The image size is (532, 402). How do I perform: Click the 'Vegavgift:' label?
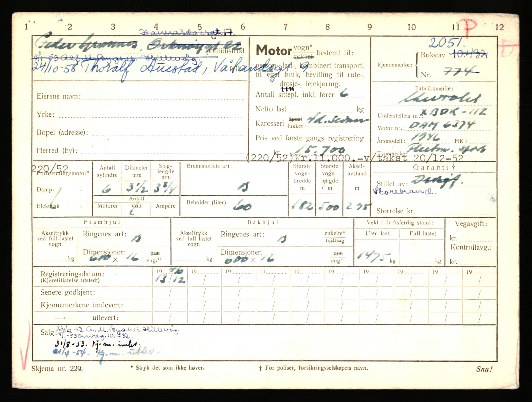point(471,224)
